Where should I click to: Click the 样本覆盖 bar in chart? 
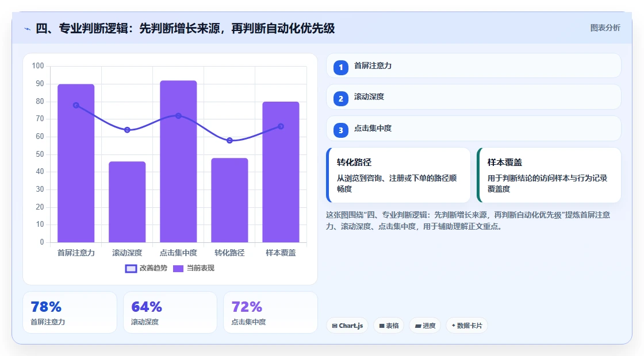coord(281,172)
